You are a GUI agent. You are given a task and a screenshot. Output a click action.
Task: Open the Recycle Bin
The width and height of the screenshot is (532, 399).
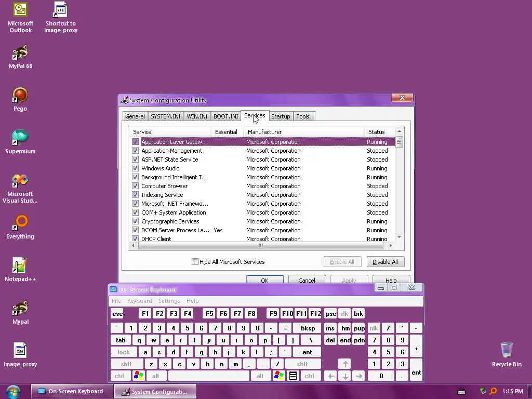pyautogui.click(x=507, y=355)
